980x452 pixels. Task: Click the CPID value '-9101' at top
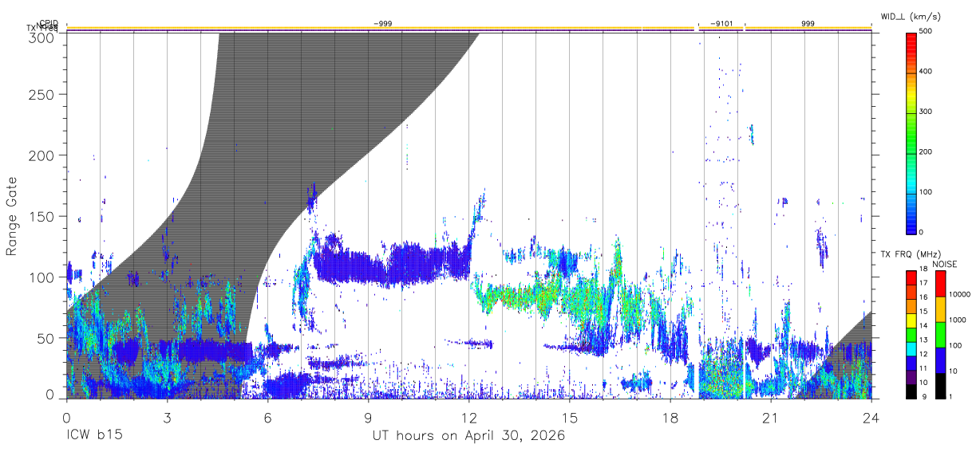[721, 24]
